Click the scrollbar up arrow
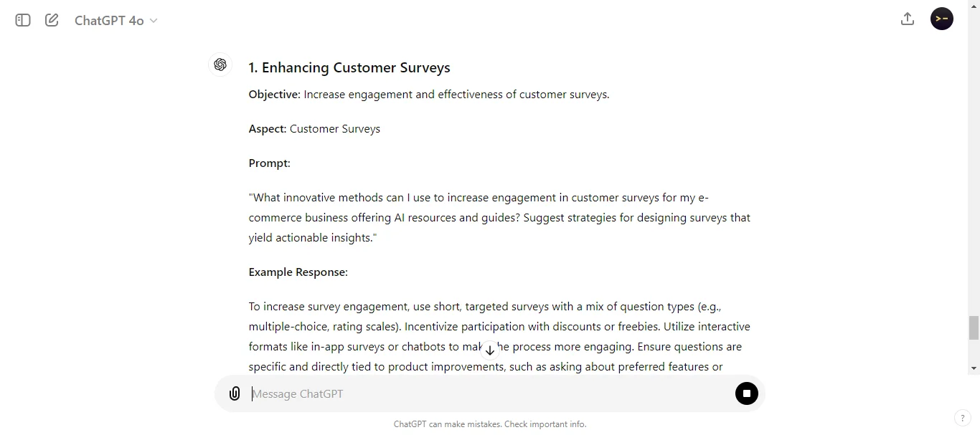 [974, 6]
